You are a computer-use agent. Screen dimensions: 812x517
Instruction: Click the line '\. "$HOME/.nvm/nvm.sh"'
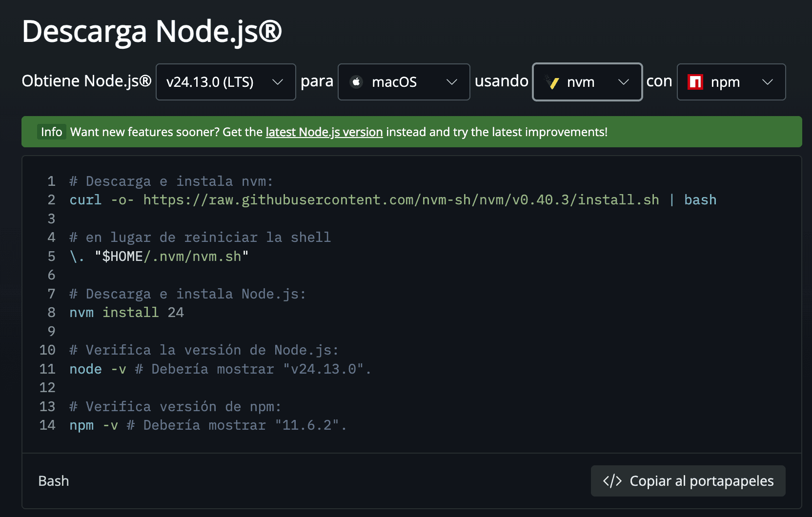pos(159,257)
